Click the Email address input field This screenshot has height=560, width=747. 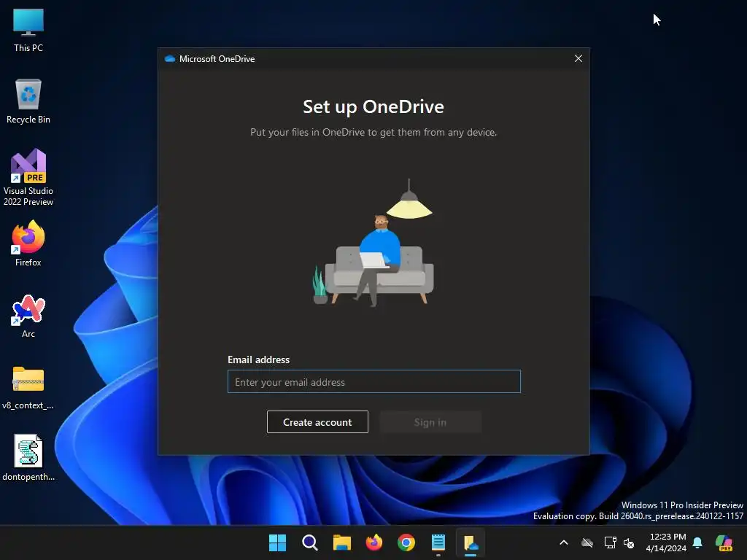coord(374,381)
